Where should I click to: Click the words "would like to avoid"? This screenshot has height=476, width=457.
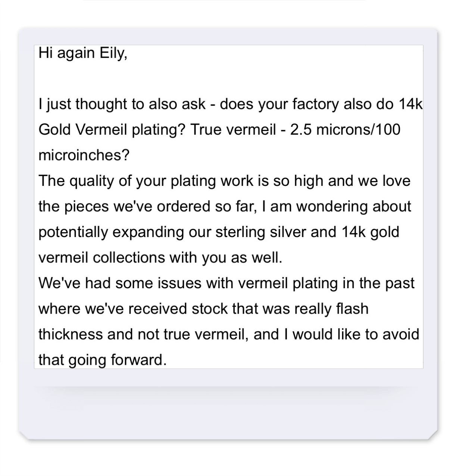356,335
